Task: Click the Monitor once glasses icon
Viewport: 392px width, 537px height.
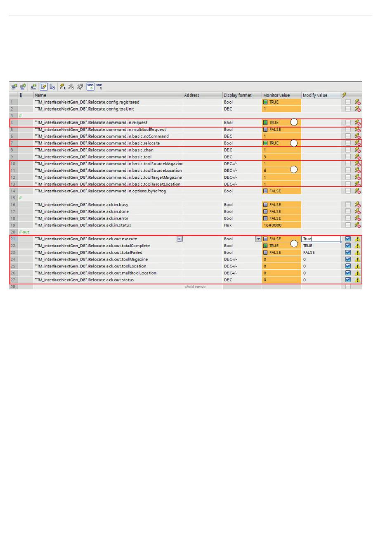Action: 99,87
